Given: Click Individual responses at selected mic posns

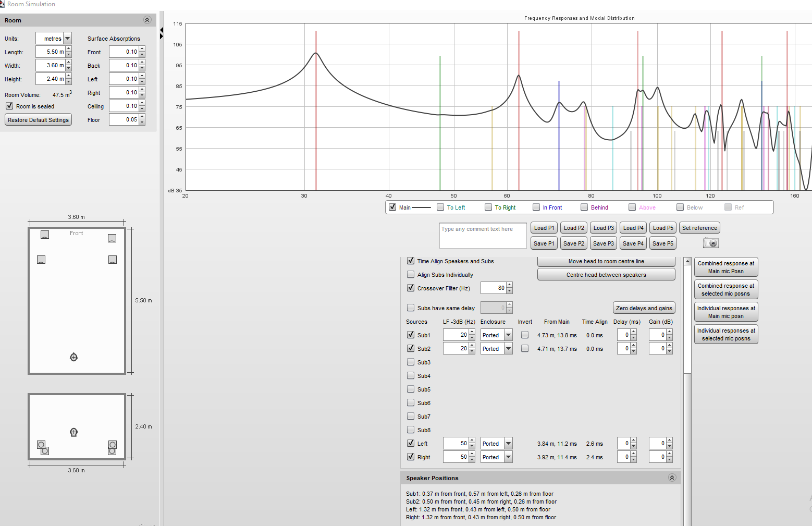Looking at the screenshot, I should point(726,334).
